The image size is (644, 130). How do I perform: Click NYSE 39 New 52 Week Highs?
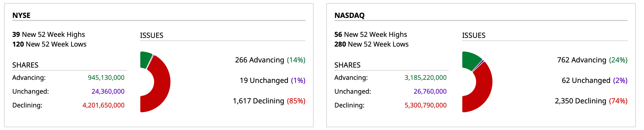click(49, 35)
